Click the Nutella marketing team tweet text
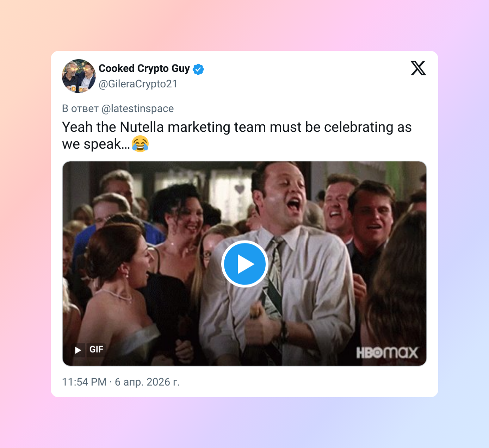 pyautogui.click(x=237, y=136)
